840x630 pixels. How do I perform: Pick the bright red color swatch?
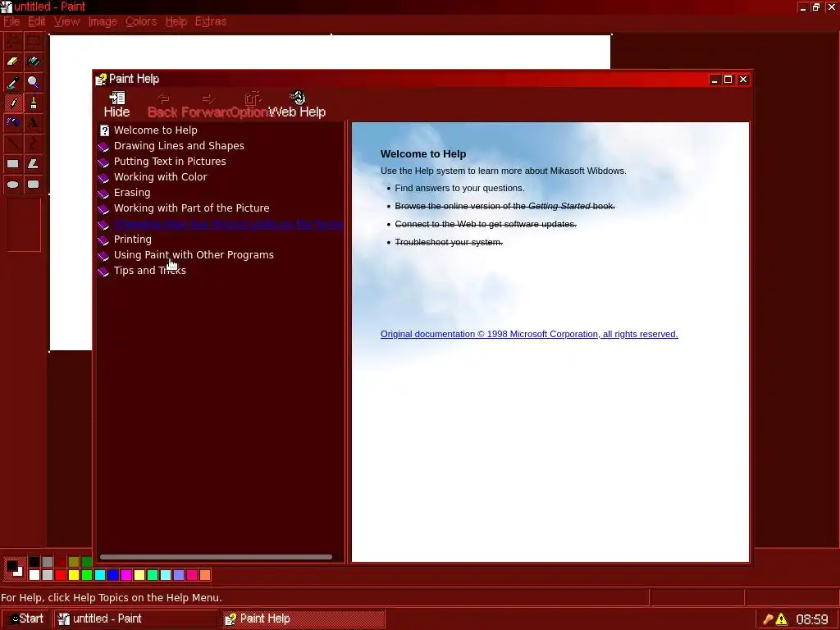[x=61, y=575]
